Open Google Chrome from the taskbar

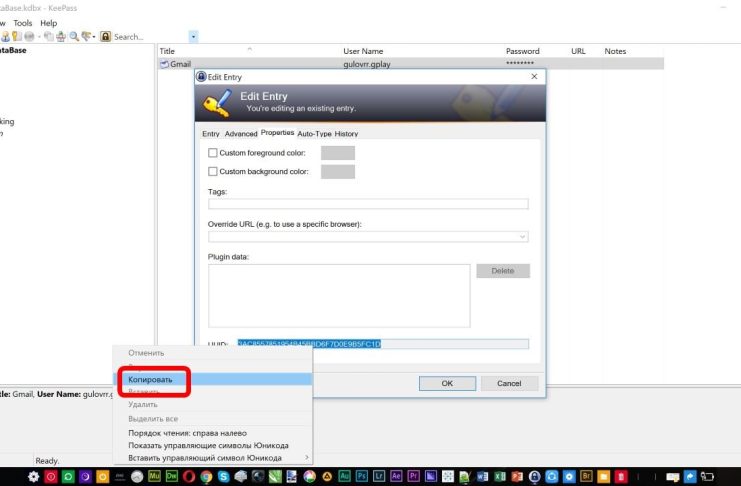point(206,476)
